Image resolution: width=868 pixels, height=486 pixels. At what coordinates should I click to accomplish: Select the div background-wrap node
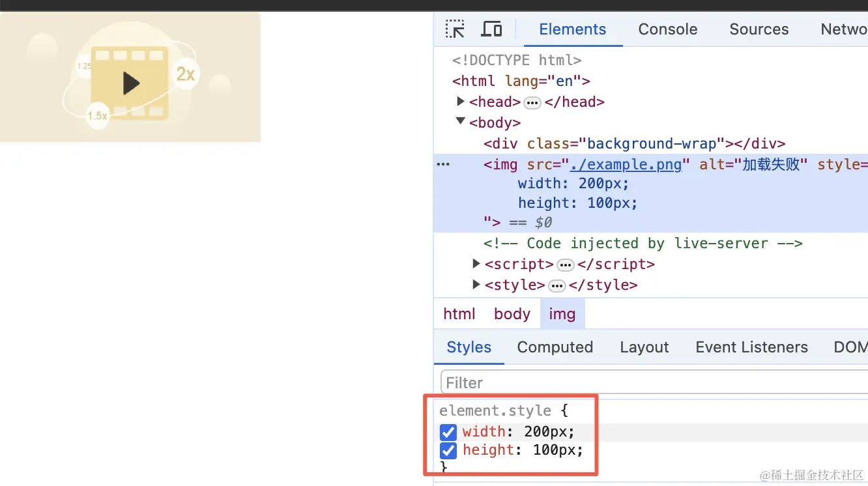(x=634, y=143)
